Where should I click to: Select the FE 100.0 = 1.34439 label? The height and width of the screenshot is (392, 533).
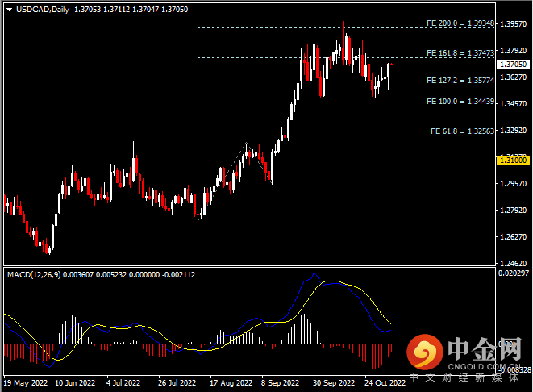point(460,102)
